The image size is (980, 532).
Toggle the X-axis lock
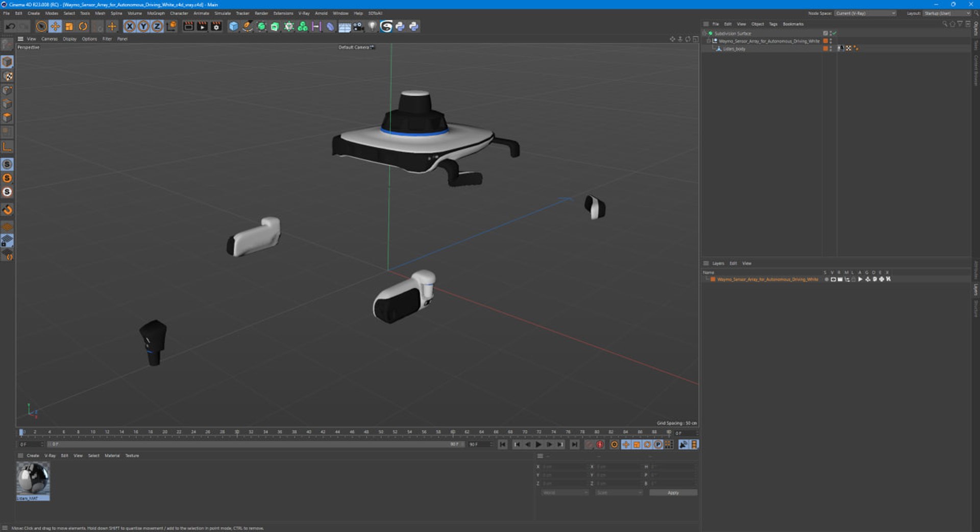130,27
